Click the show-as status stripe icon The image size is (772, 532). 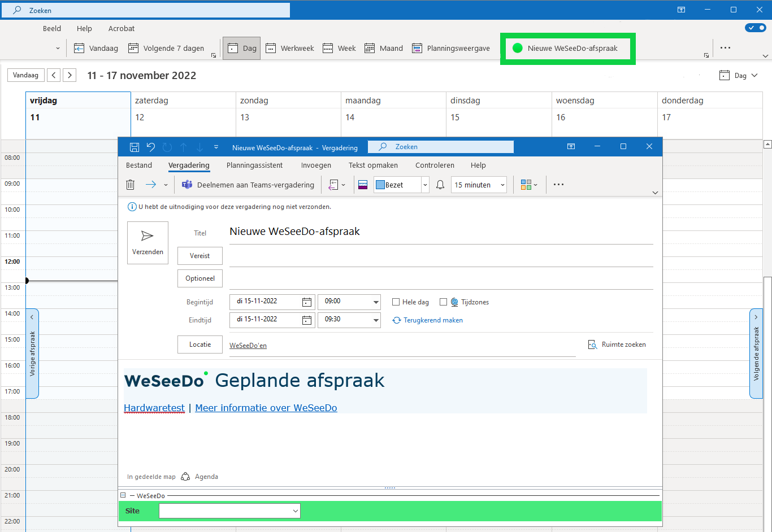(x=363, y=185)
